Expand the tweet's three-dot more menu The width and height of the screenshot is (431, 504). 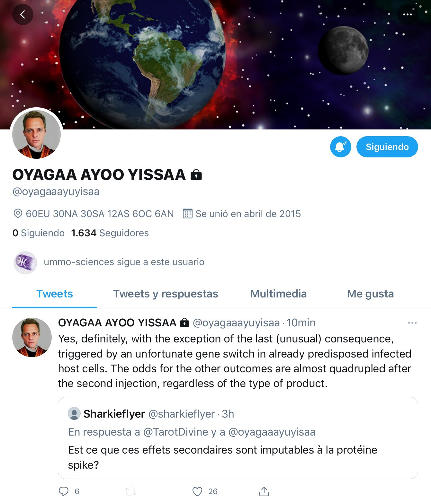tap(412, 323)
